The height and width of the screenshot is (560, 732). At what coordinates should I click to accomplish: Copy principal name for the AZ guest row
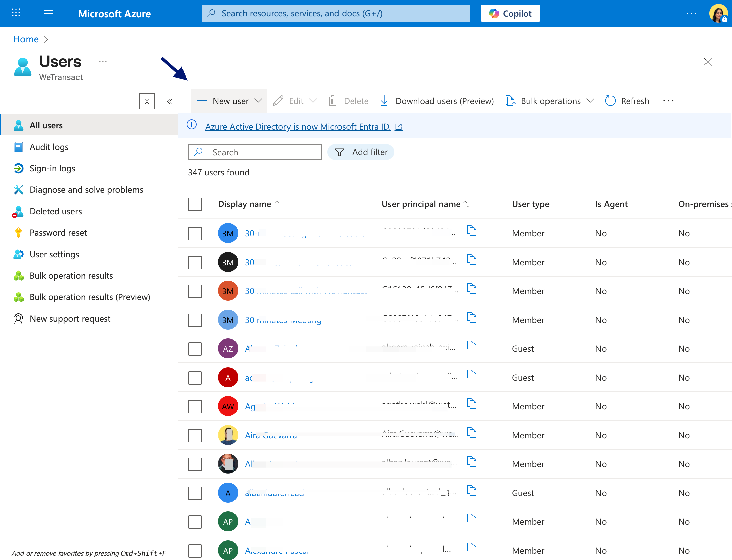point(472,346)
